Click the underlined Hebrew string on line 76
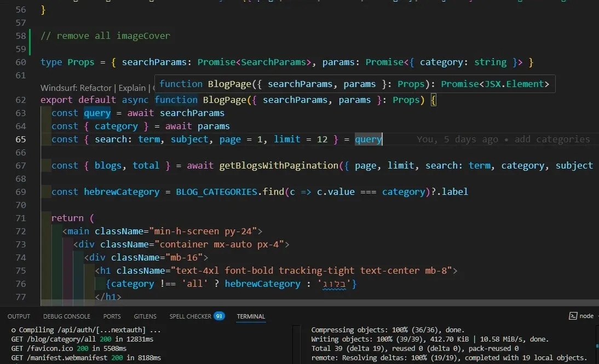Image resolution: width=599 pixels, height=364 pixels. [x=335, y=284]
